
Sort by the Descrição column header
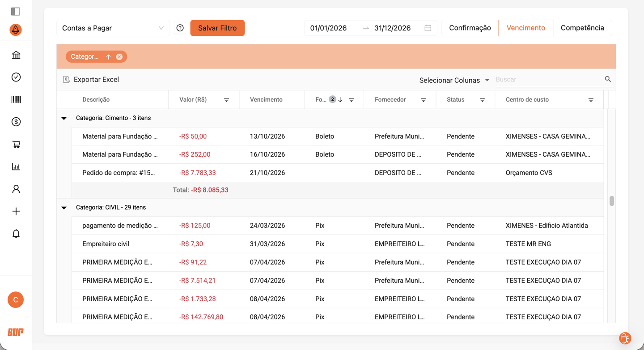(x=96, y=100)
